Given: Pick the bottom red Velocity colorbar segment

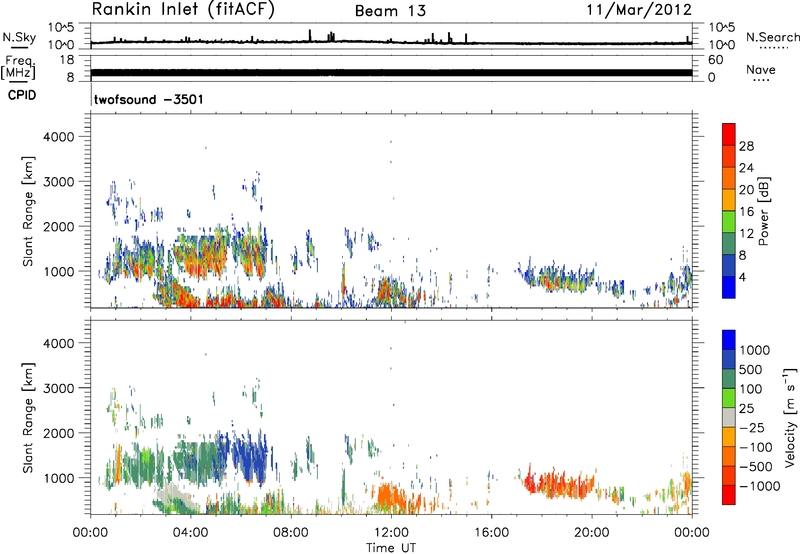Looking at the screenshot, I should [x=729, y=495].
